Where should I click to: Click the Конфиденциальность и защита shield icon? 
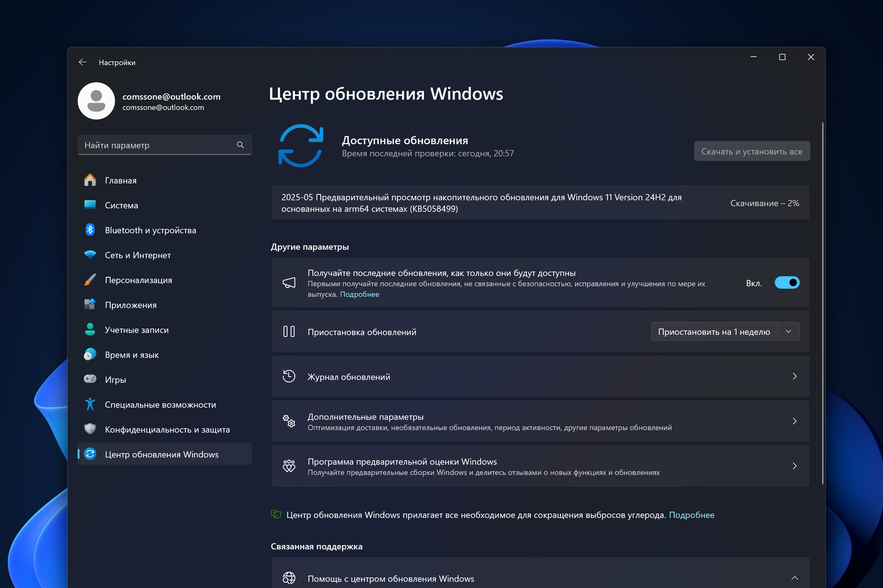tap(90, 429)
